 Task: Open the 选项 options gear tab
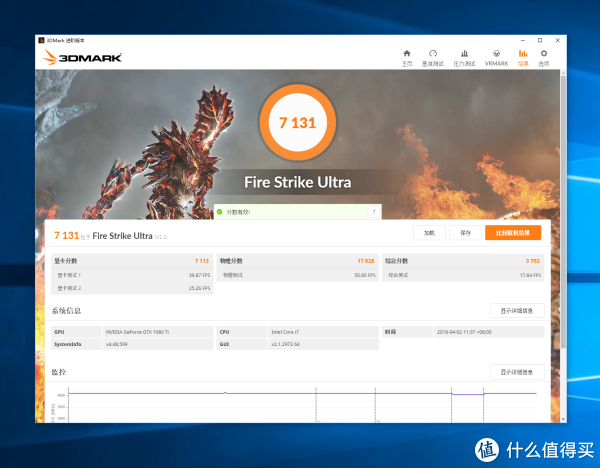[x=544, y=58]
